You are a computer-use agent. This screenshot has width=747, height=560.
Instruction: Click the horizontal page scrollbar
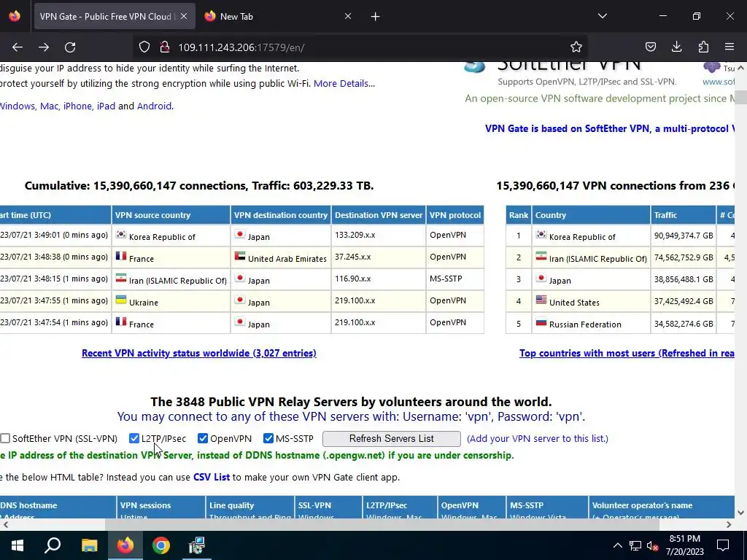382,524
